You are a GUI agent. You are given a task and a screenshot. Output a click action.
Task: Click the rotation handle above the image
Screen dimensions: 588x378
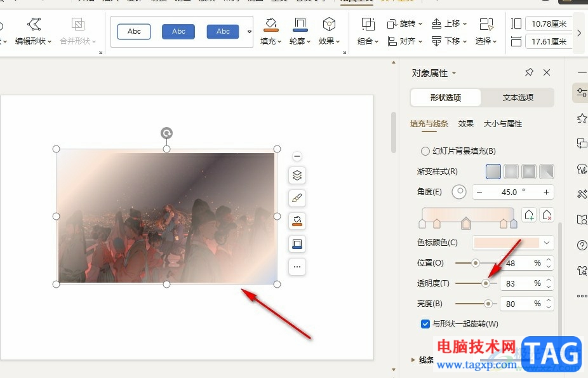click(x=166, y=133)
